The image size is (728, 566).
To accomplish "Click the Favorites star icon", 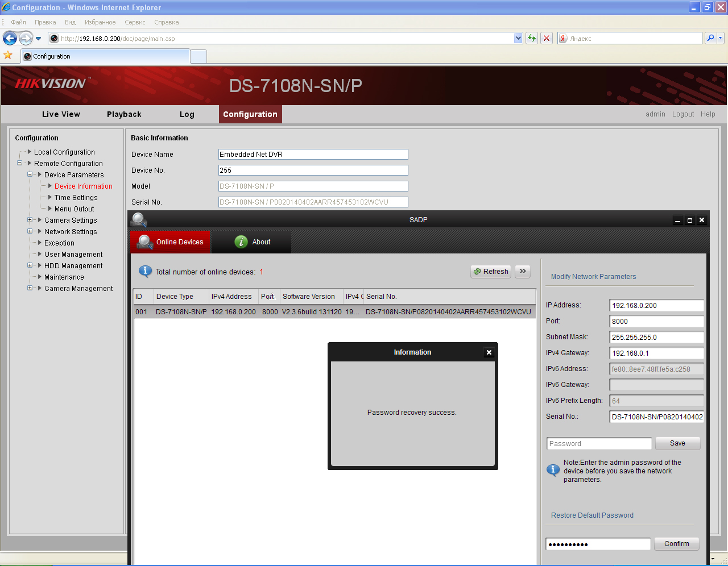I will [x=8, y=55].
